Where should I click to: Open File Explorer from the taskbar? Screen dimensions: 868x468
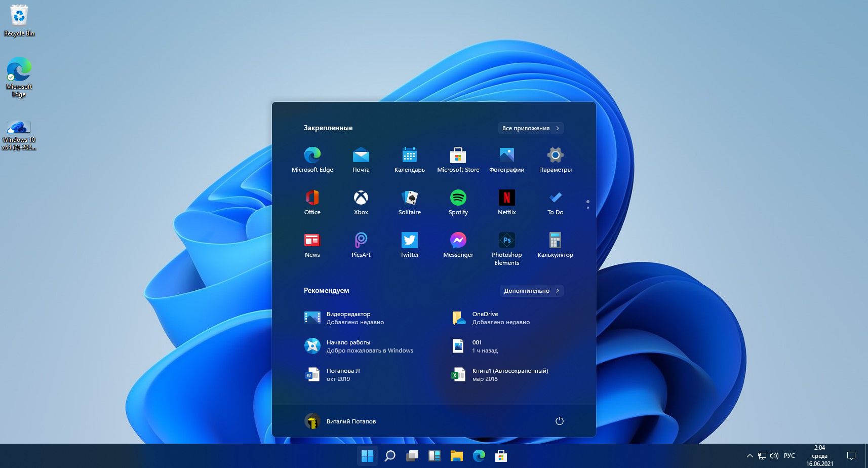point(457,456)
